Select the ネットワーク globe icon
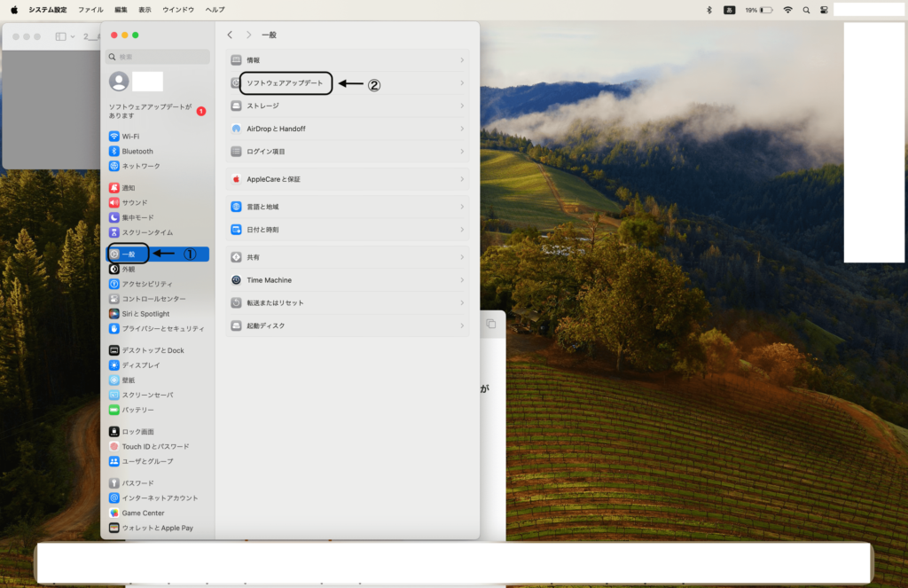The image size is (908, 588). click(x=114, y=166)
